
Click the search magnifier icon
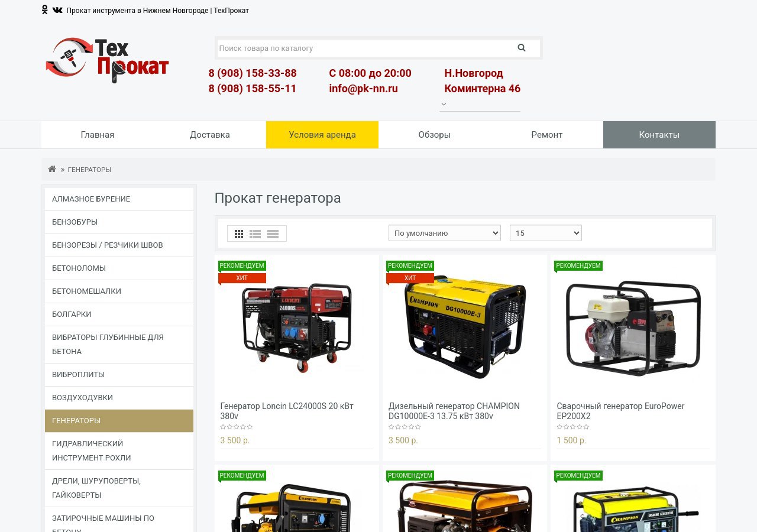pyautogui.click(x=522, y=48)
